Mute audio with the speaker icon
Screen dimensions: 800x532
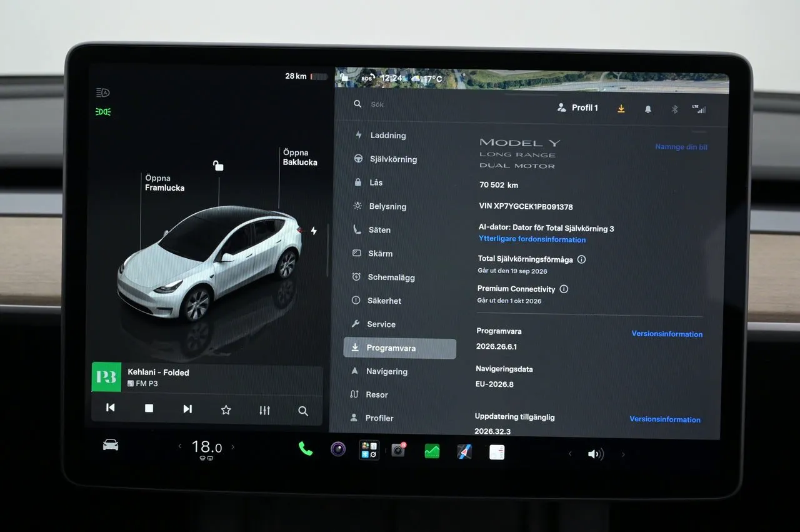pyautogui.click(x=595, y=454)
